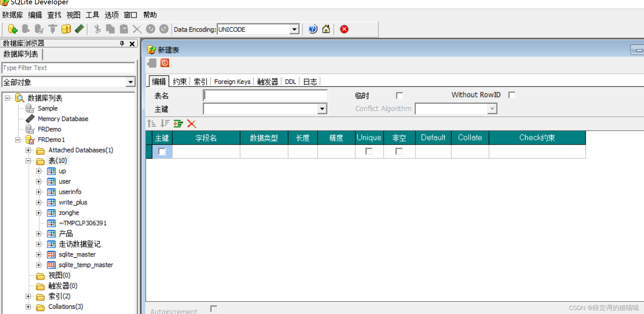Close the database browser panel
The width and height of the screenshot is (644, 314).
click(132, 43)
